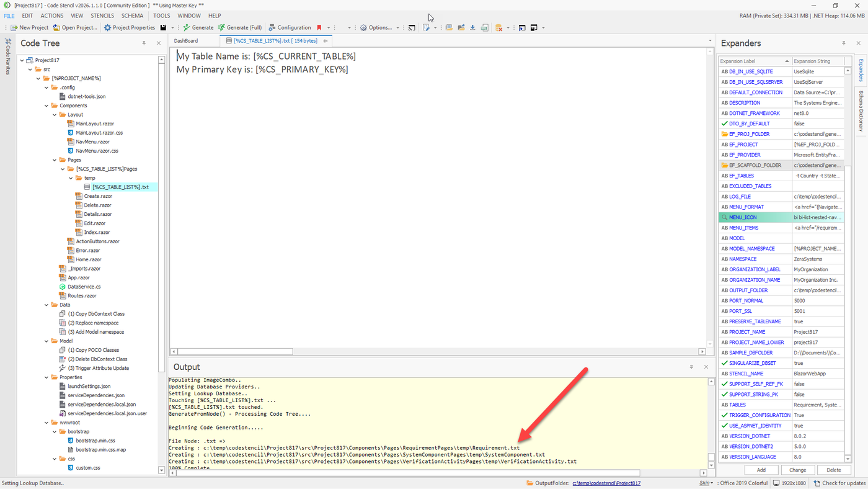Switch to the DashBoard tab
Screen dimensions: 868x489
(x=186, y=41)
